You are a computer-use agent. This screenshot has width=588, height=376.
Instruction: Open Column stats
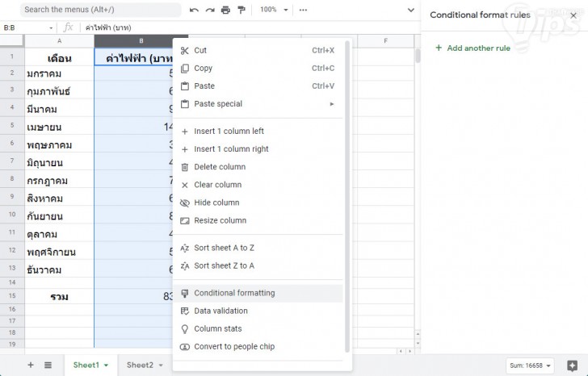(258, 329)
